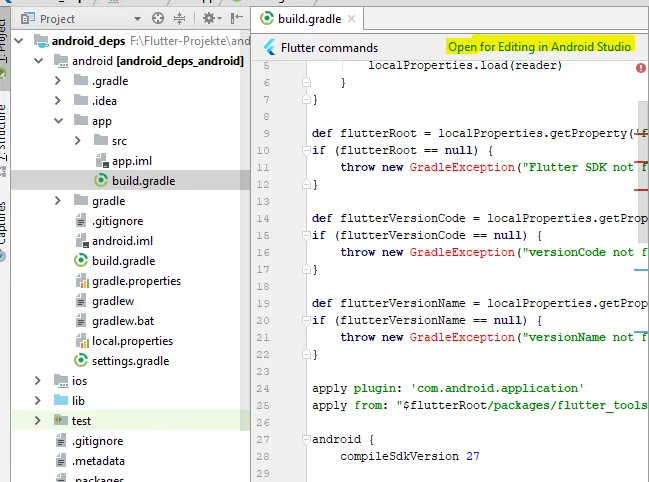649x482 pixels.
Task: Click the gradle icon of settings.gradle
Action: click(x=81, y=360)
